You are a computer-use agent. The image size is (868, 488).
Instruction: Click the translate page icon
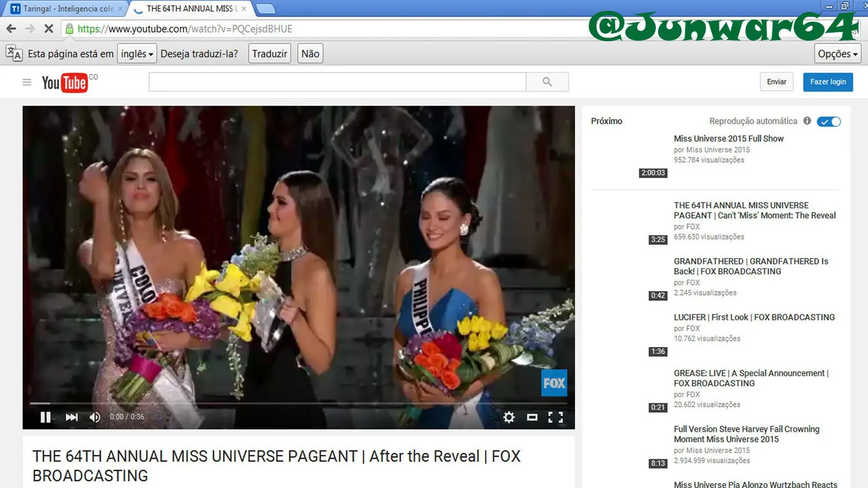(x=14, y=53)
